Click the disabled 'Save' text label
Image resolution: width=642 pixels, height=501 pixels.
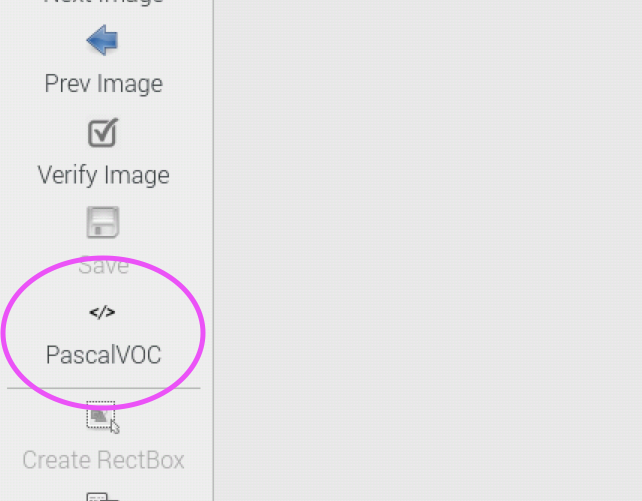pyautogui.click(x=104, y=266)
